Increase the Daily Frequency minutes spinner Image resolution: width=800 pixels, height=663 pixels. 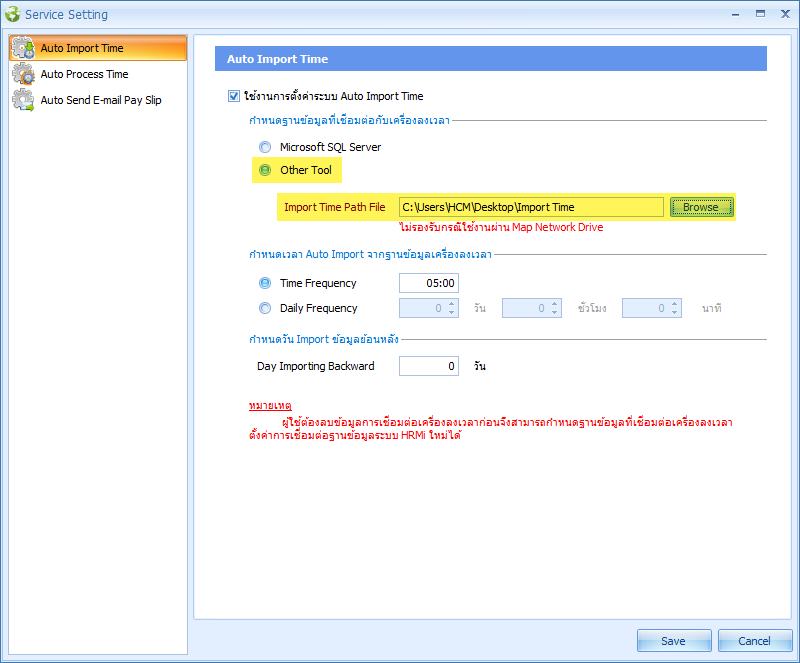[674, 304]
